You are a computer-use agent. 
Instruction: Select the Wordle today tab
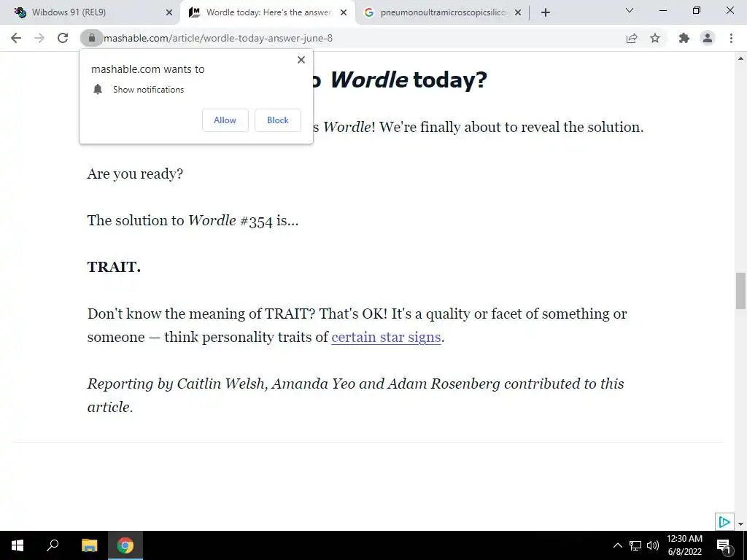coord(268,12)
